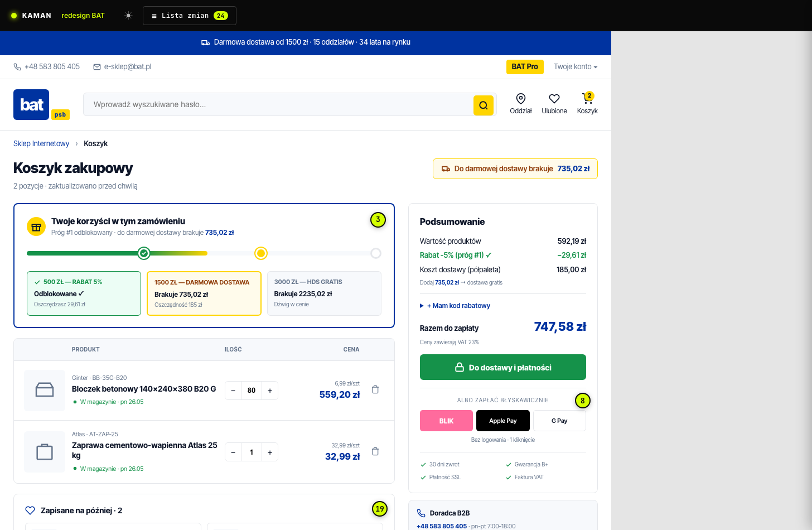Call the Doradca B2B number +48 583 805 405
The width and height of the screenshot is (812, 530).
(442, 526)
